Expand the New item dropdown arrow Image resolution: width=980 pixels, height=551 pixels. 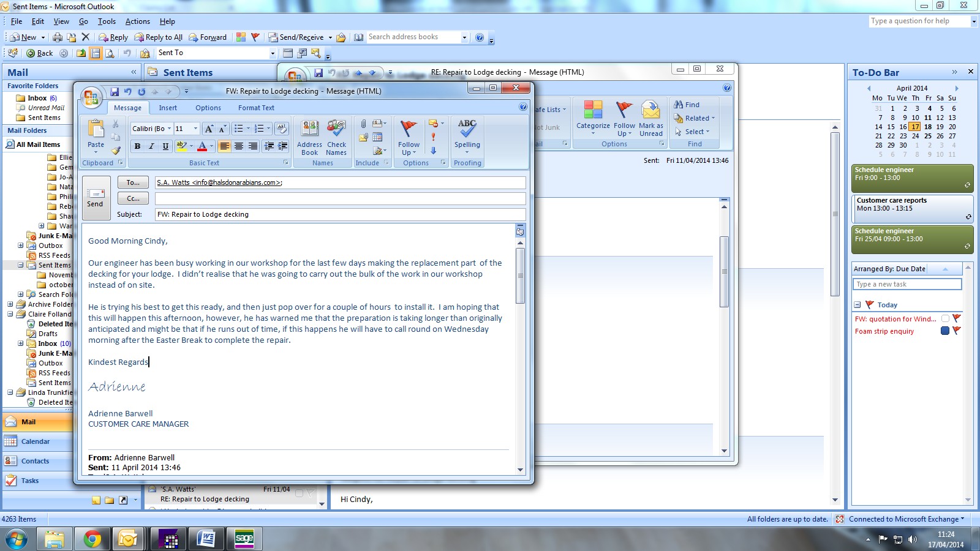[x=43, y=37]
